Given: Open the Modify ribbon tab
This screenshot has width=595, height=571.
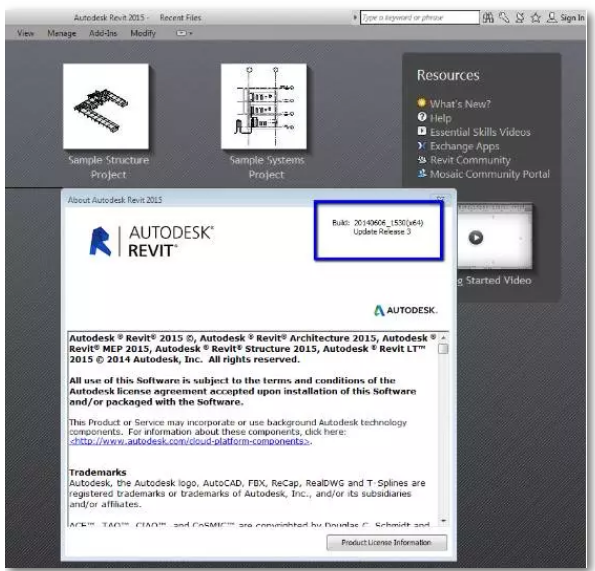Looking at the screenshot, I should tap(143, 33).
